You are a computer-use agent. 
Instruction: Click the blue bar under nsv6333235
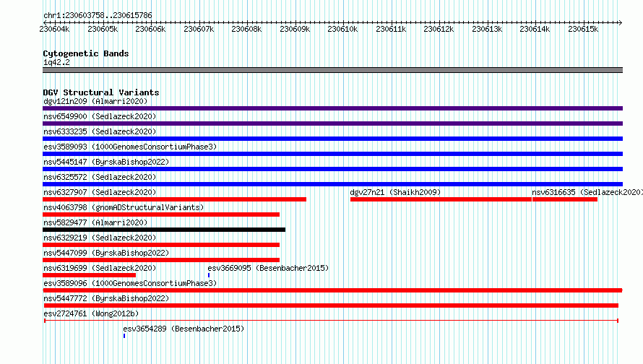click(x=332, y=139)
